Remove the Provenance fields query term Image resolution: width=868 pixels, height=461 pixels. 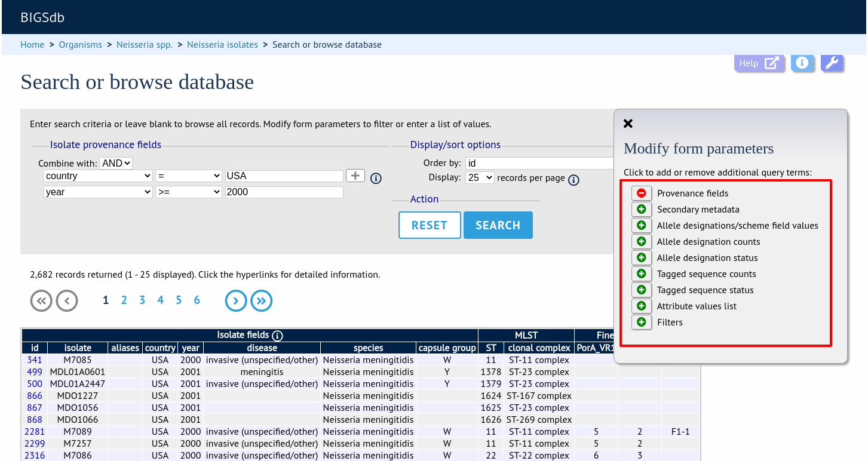click(x=642, y=193)
